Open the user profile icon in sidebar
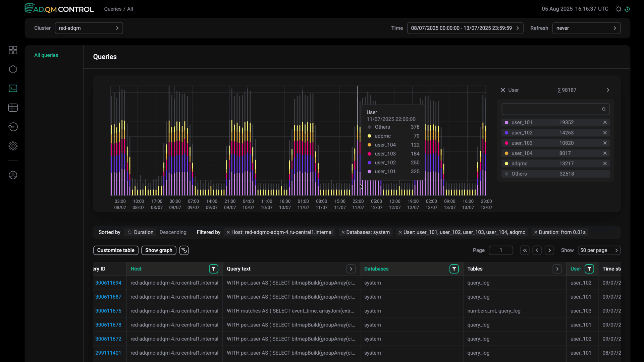644x362 pixels. click(x=13, y=175)
